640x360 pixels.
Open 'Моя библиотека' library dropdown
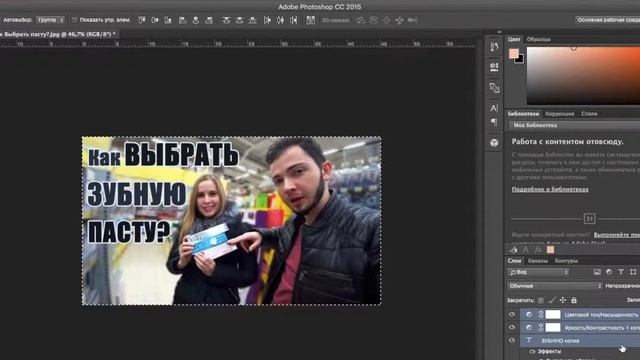tap(574, 125)
